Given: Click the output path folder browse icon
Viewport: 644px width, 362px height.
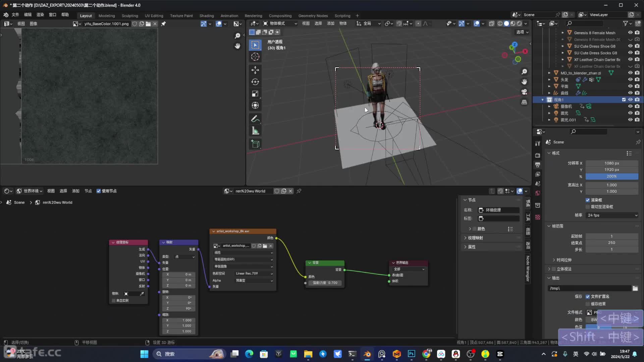Looking at the screenshot, I should (x=635, y=288).
